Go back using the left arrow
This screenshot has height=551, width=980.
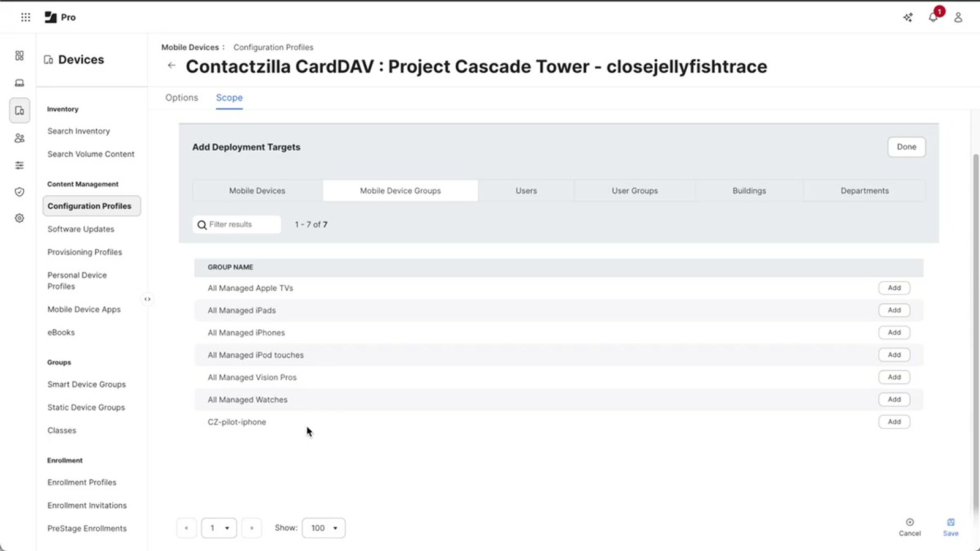click(x=171, y=66)
